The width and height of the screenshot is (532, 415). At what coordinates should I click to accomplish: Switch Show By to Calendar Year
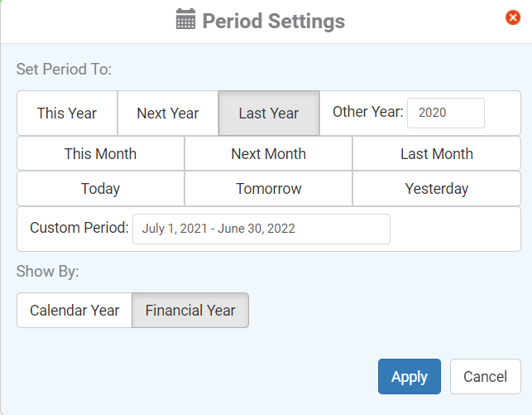[74, 310]
